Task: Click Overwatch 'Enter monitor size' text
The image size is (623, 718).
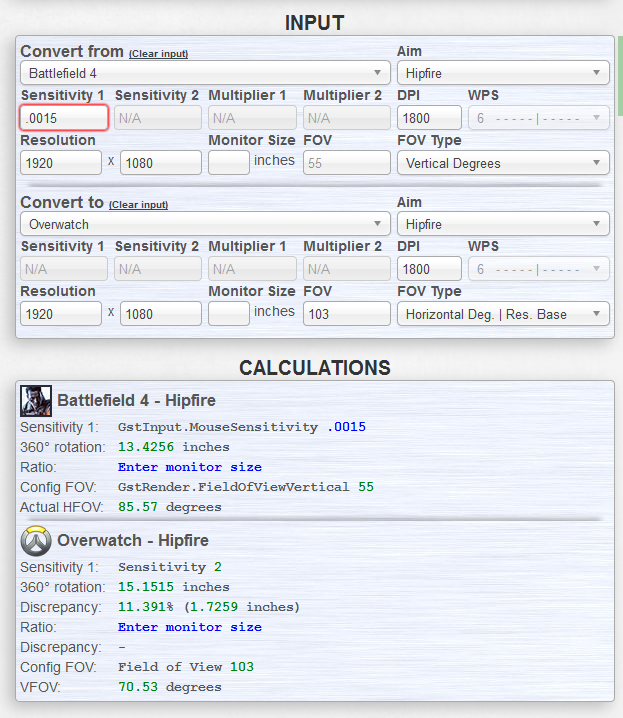Action: 190,627
